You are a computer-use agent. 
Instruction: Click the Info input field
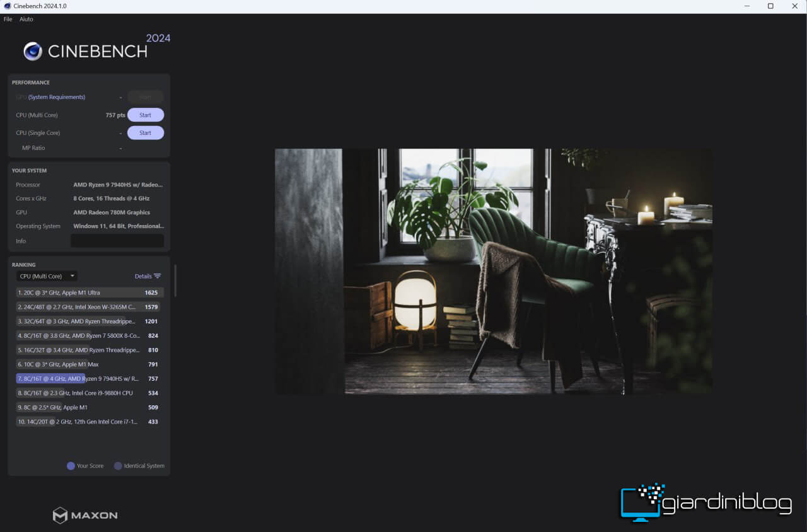click(117, 241)
